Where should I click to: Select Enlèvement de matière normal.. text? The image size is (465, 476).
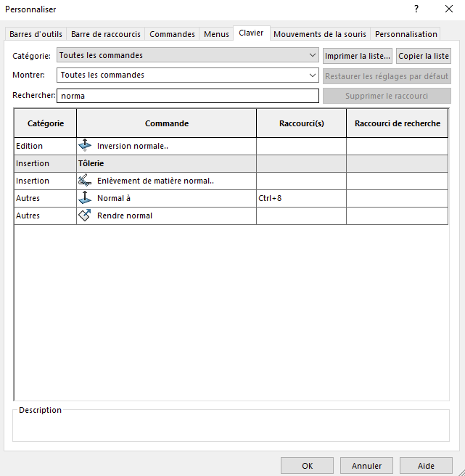[155, 181]
